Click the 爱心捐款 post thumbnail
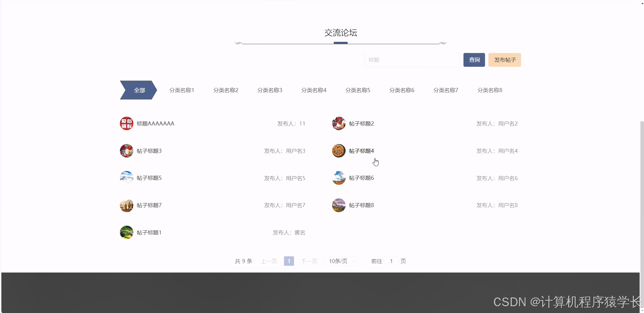The image size is (644, 313). coord(126,123)
